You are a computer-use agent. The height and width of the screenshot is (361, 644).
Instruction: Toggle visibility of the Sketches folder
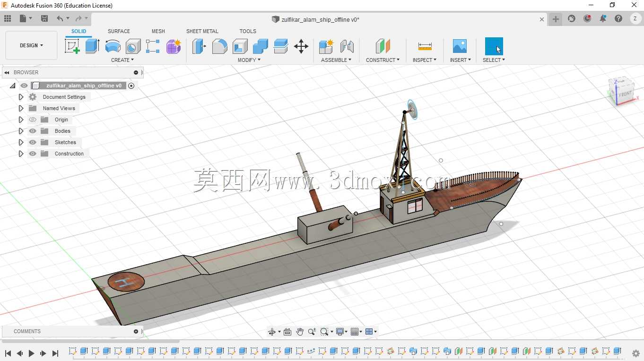[33, 142]
